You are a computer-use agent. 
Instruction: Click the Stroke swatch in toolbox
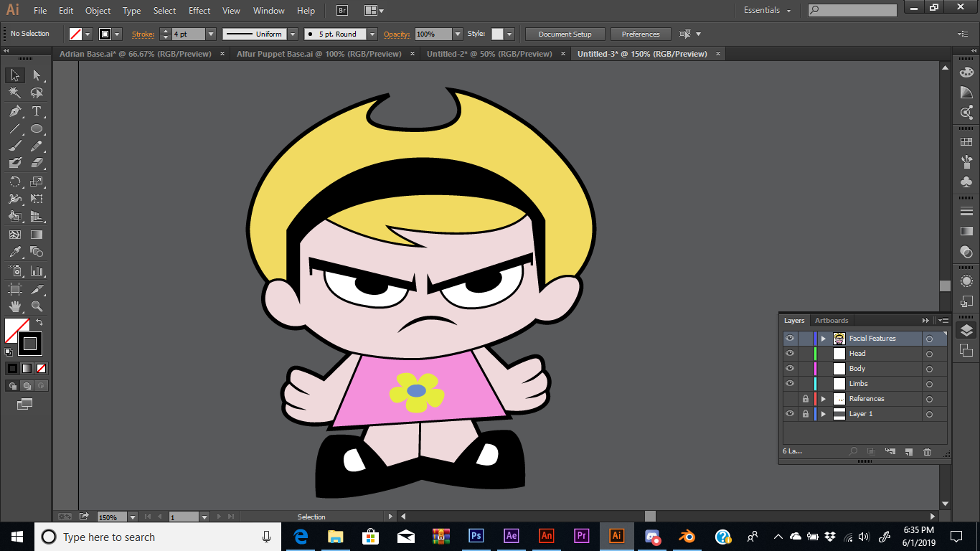pos(30,344)
